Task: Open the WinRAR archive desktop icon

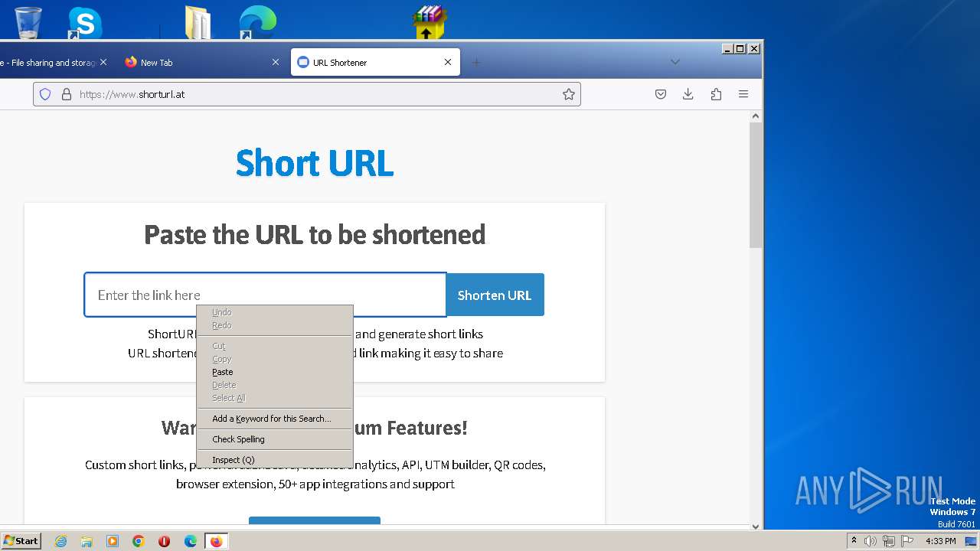Action: point(429,22)
